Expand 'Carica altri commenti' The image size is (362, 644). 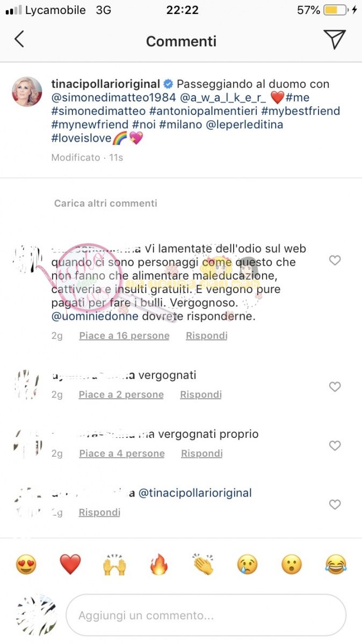point(106,203)
